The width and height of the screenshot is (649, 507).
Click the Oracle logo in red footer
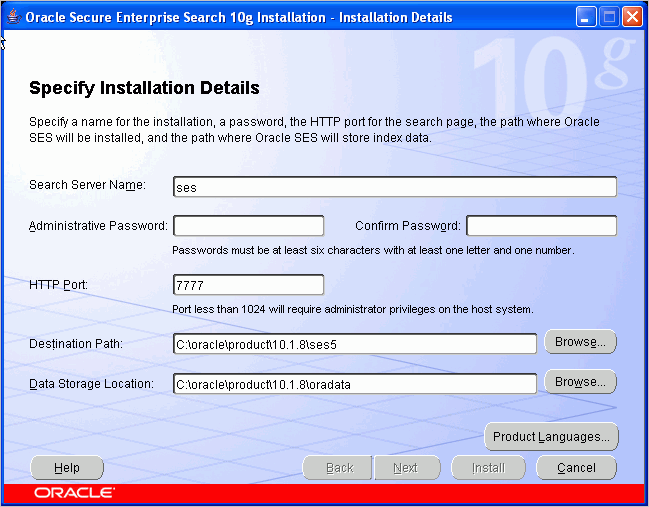(x=75, y=493)
